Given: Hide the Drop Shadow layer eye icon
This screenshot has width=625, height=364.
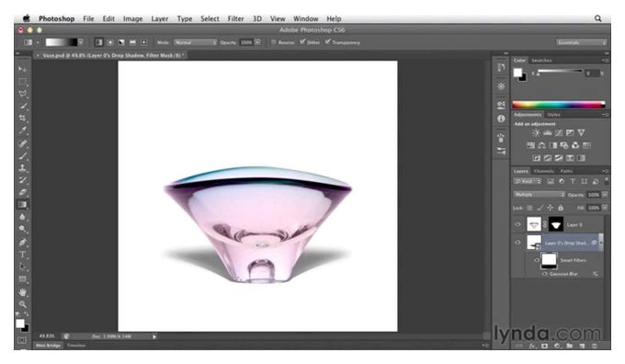Looking at the screenshot, I should pos(517,243).
